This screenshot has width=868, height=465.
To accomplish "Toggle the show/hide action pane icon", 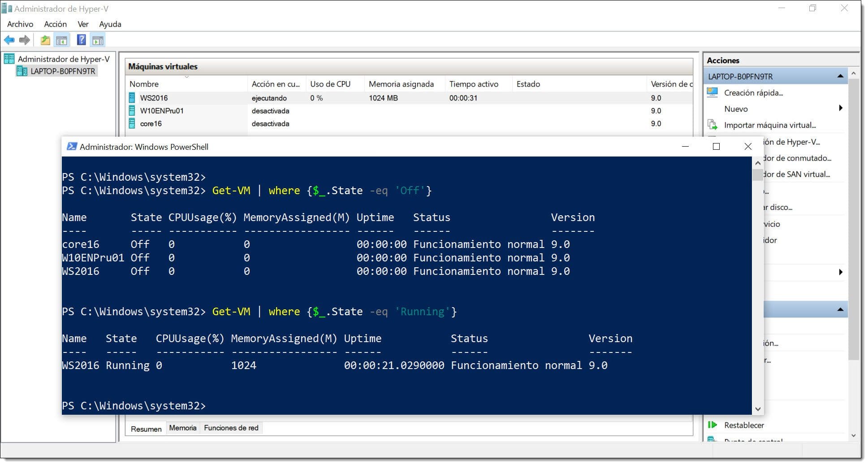I will click(98, 40).
